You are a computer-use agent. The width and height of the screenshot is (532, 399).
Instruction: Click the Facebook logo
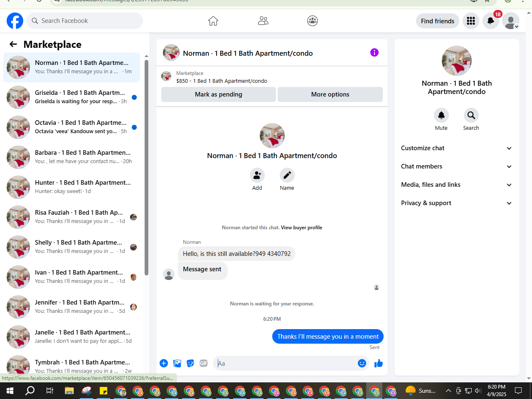(15, 21)
